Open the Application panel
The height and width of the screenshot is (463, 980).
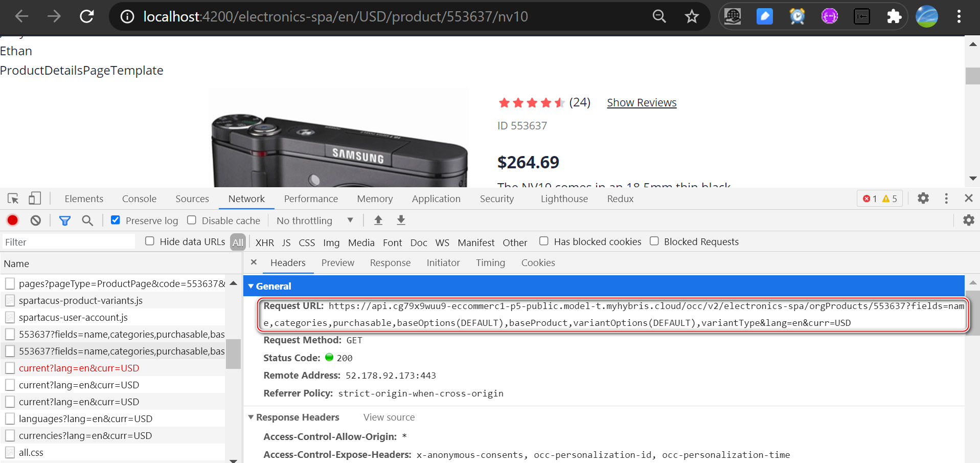coord(436,199)
